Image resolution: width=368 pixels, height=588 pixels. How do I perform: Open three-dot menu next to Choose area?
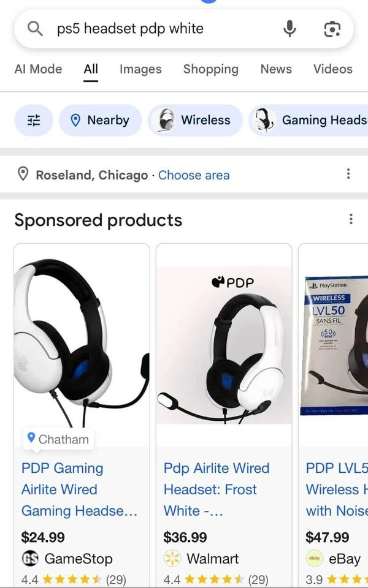pos(348,174)
